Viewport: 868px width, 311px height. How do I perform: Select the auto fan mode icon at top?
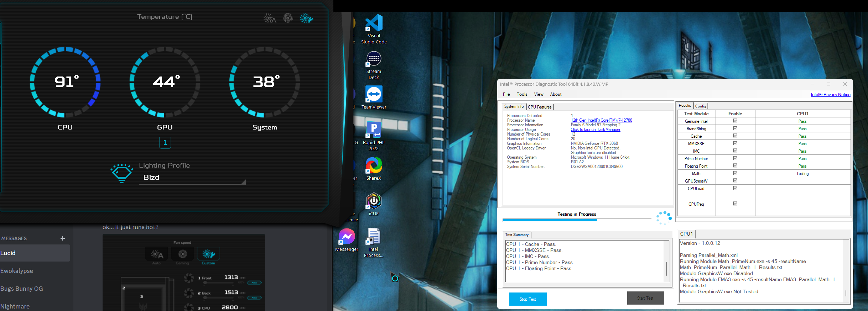pyautogui.click(x=270, y=18)
